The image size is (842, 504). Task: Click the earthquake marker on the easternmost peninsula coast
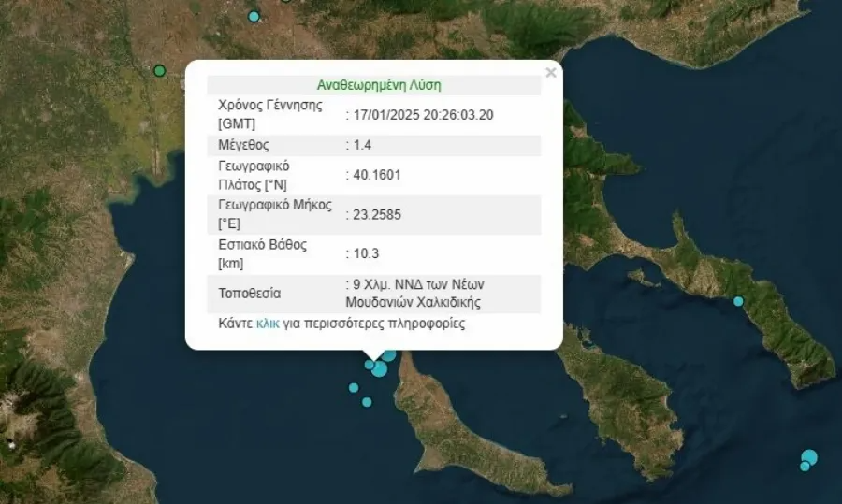click(738, 301)
